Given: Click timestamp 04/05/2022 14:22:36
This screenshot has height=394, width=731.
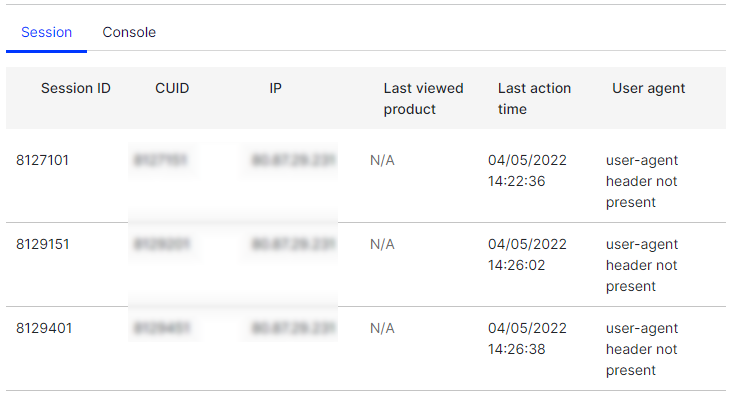Looking at the screenshot, I should 527,170.
